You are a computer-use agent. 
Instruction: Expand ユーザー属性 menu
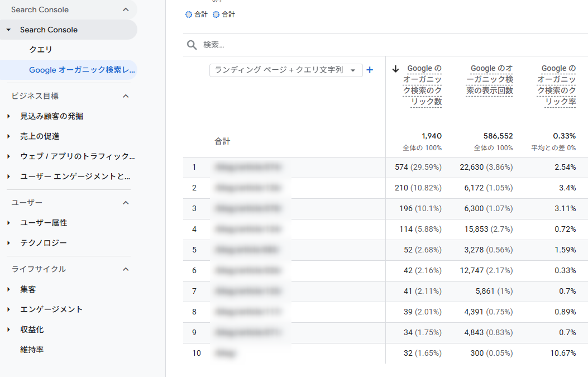click(8, 223)
